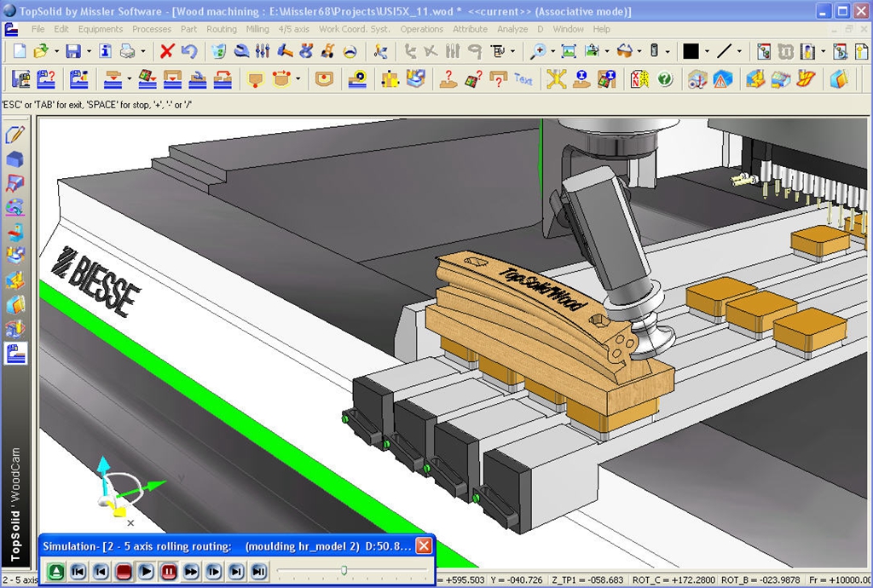Click the printer icon
This screenshot has height=588, width=873.
point(128,52)
